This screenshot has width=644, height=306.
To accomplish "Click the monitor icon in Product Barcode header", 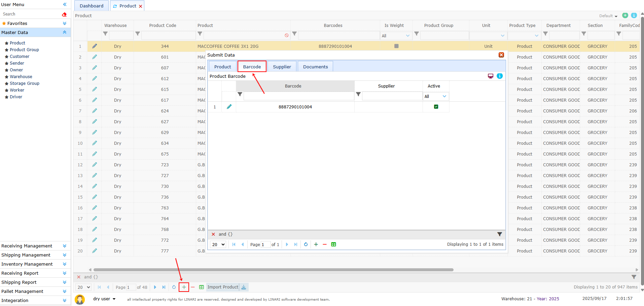I will click(491, 76).
